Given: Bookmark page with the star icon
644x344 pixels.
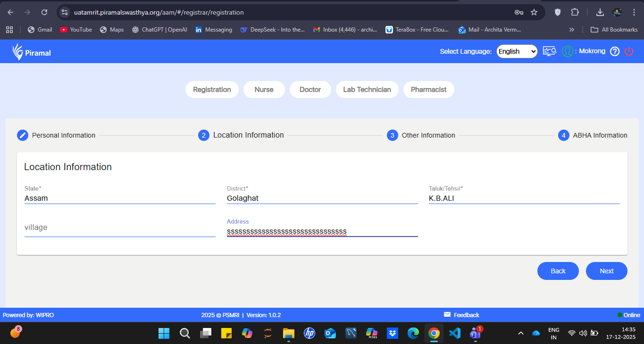Looking at the screenshot, I should 534,12.
